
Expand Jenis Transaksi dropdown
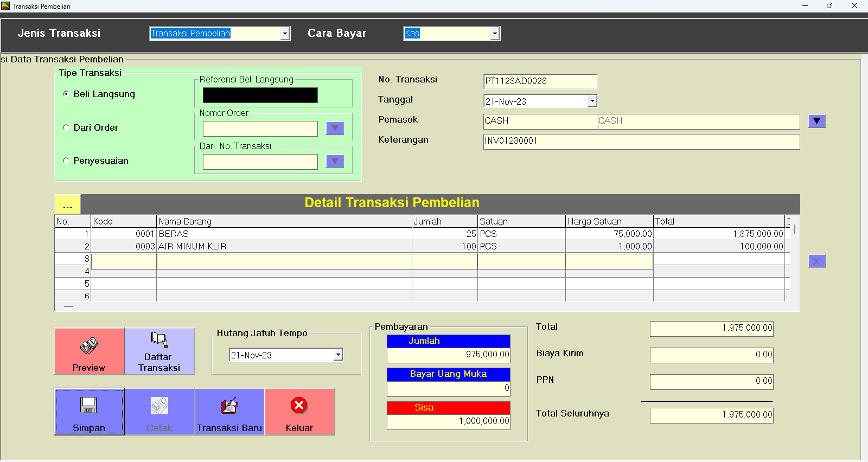coord(285,34)
